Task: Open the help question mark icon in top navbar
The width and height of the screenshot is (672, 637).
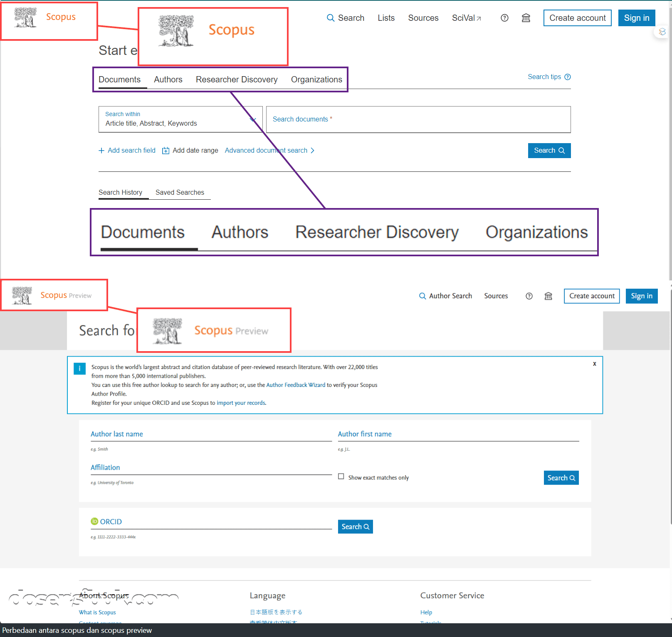Action: (504, 18)
